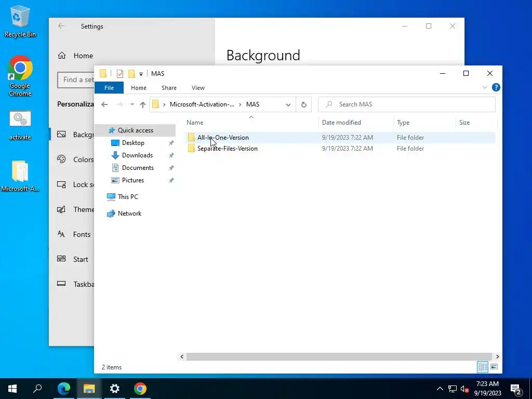Expand the ribbon with the chevron

[485, 87]
